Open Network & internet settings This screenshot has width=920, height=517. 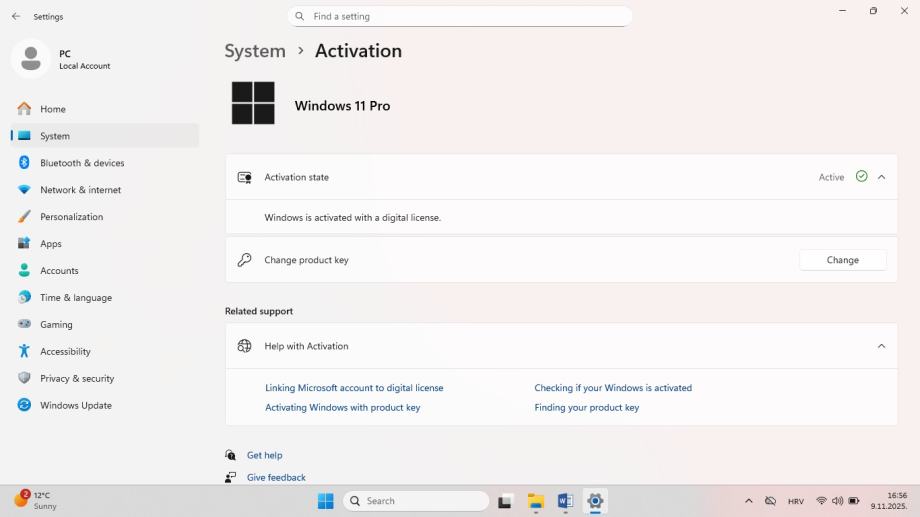coord(104,190)
